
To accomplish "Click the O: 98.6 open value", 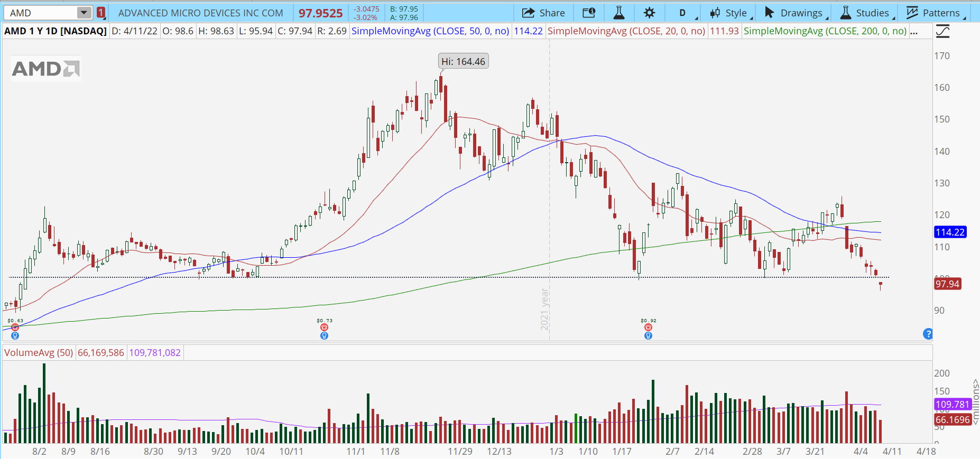I will pyautogui.click(x=178, y=31).
